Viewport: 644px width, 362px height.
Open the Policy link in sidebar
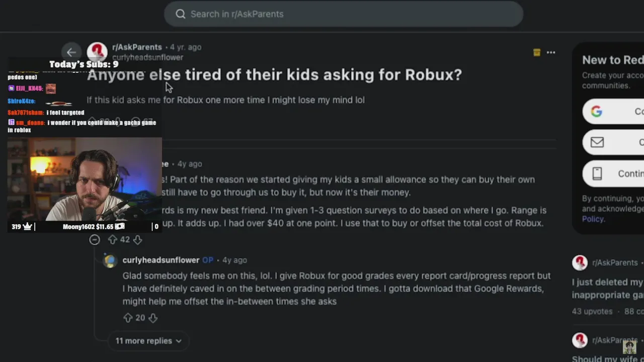click(x=593, y=219)
